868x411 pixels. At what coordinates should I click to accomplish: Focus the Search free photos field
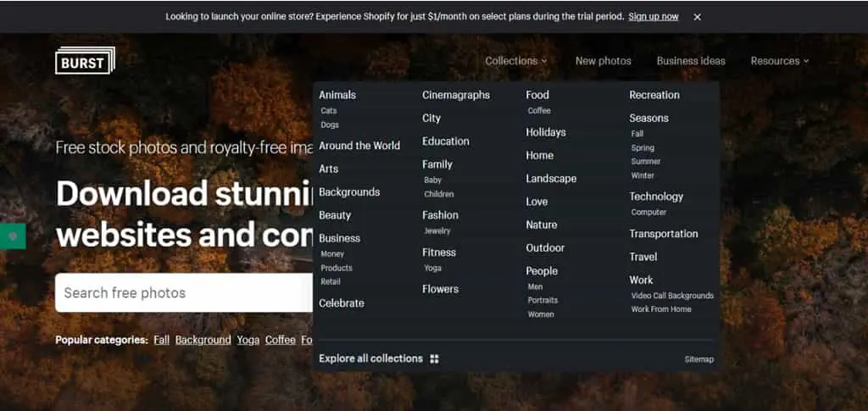coord(184,292)
